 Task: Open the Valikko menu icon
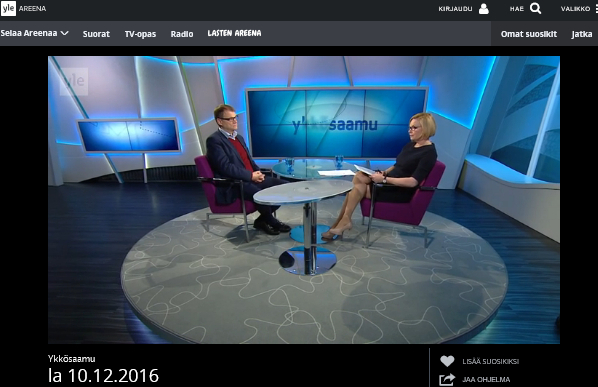tap(596, 9)
